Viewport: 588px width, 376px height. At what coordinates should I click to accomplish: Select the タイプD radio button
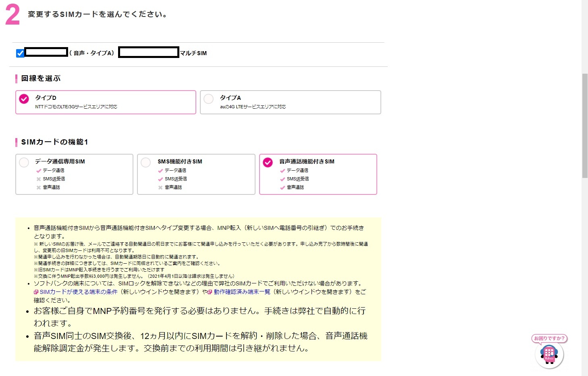tap(24, 99)
